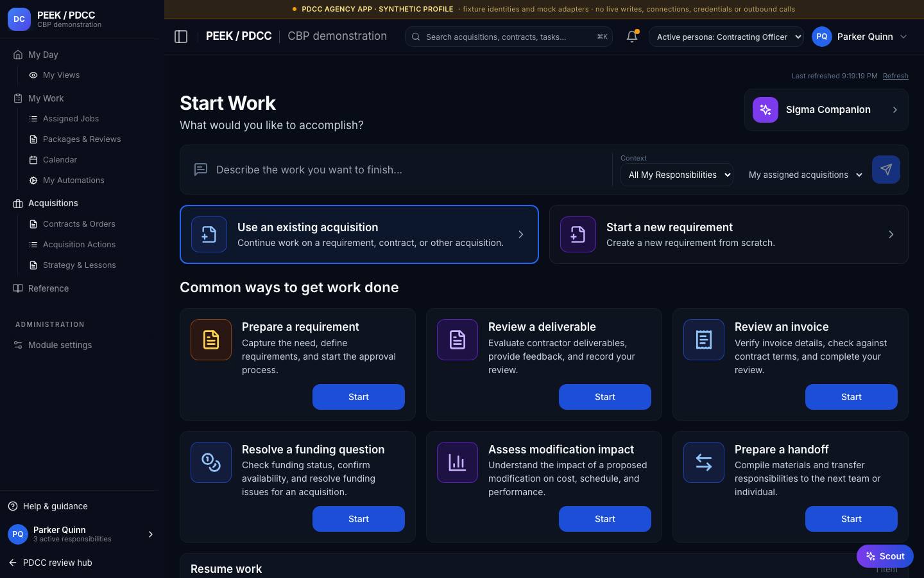This screenshot has width=924, height=578.
Task: Select the Use an existing acquisition card
Action: pos(359,234)
